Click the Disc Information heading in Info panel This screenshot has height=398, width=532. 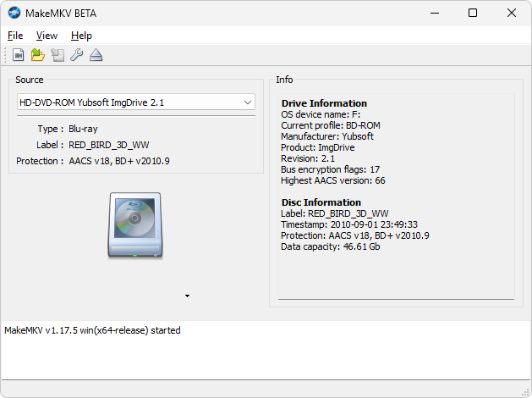[x=321, y=202]
